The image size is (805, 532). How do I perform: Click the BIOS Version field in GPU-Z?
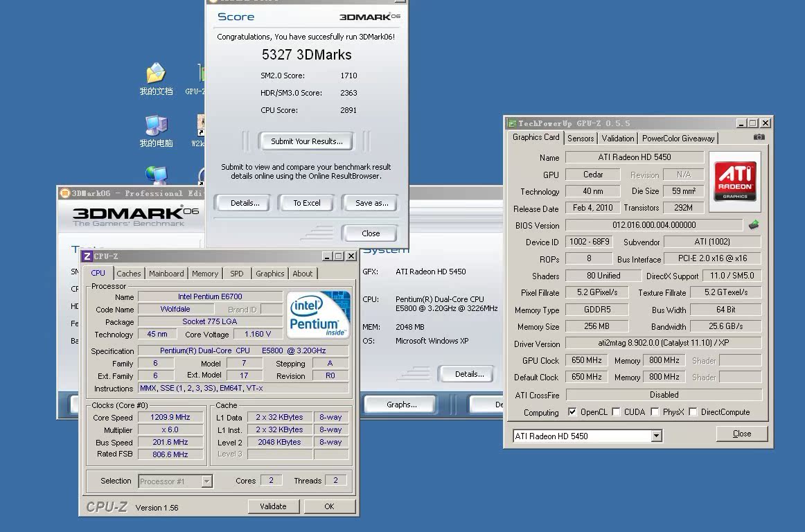coord(653,225)
